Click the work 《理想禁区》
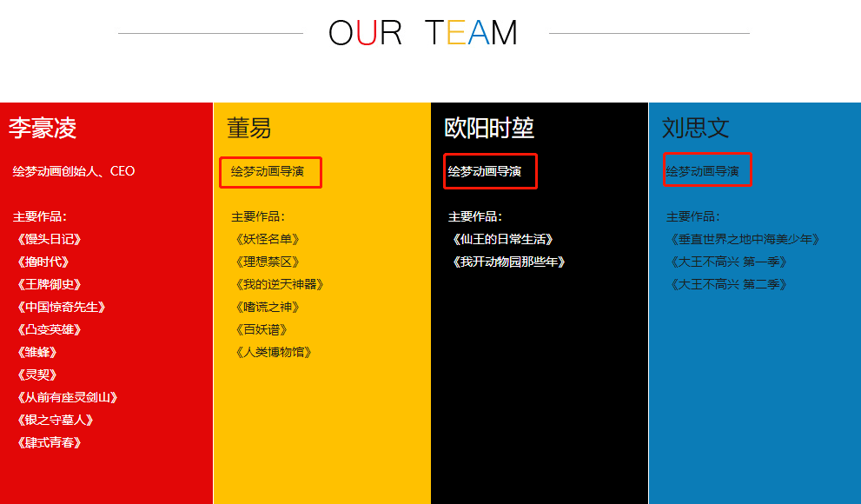 click(x=268, y=262)
